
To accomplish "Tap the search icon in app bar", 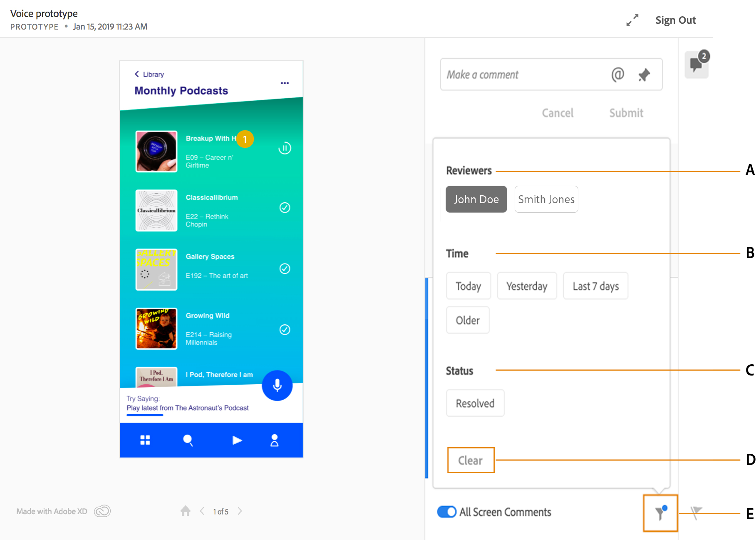I will 188,440.
